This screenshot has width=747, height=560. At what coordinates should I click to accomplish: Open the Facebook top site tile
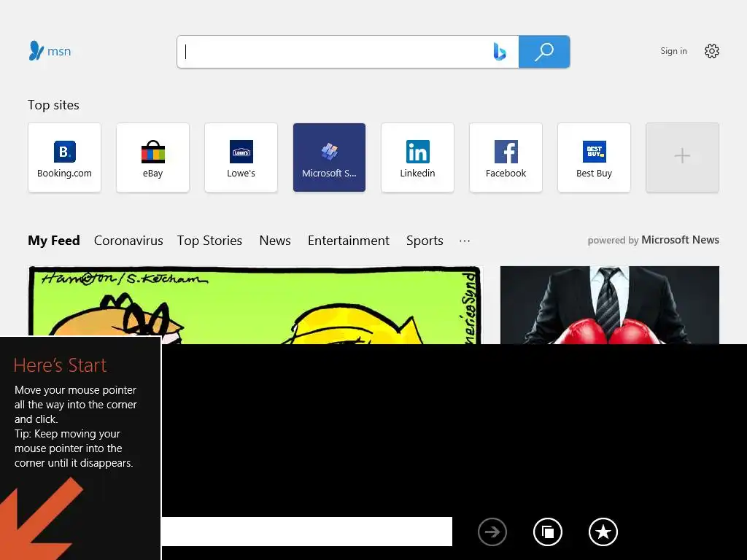click(x=506, y=157)
